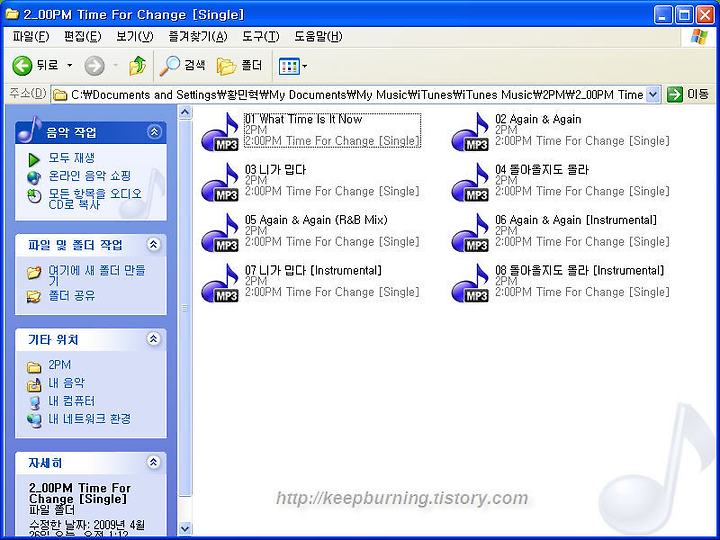
Task: Click file name text 05 Again & Again (R&B Mix)
Action: click(316, 220)
